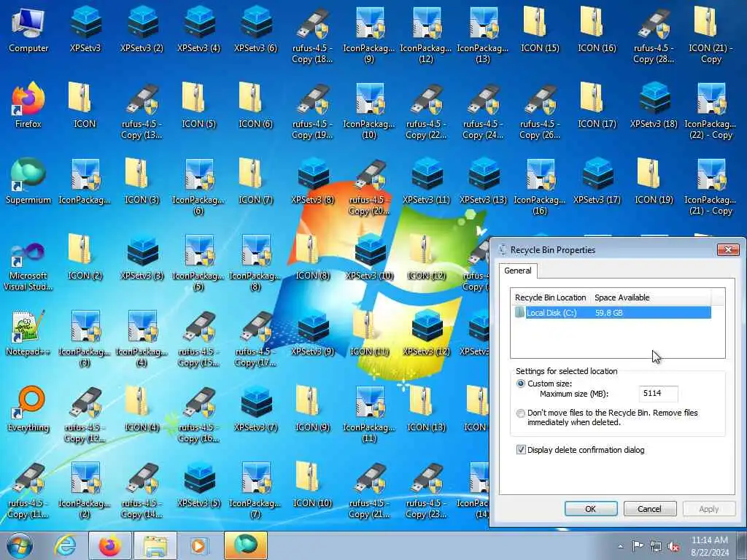Confirm Recycle Bin Properties with OK
Viewport: 747px width, 560px height.
tap(591, 508)
